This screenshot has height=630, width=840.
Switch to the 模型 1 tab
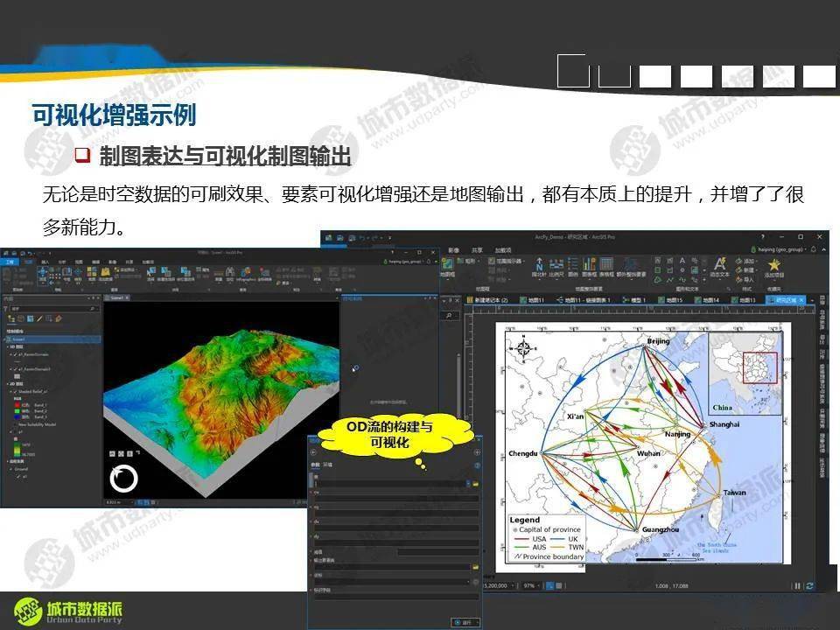633,300
